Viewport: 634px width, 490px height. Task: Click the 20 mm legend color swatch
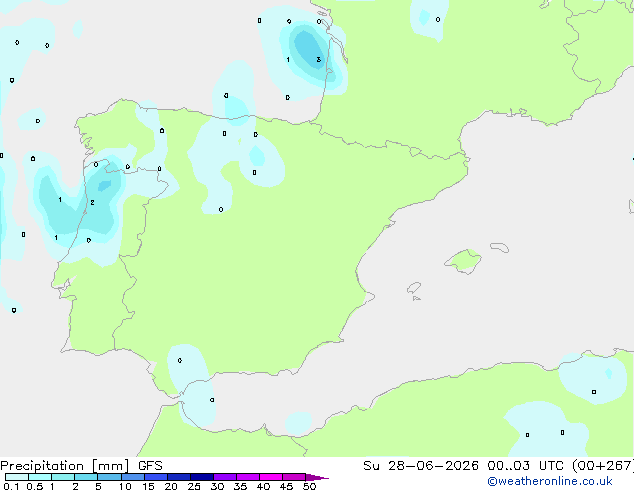click(179, 477)
